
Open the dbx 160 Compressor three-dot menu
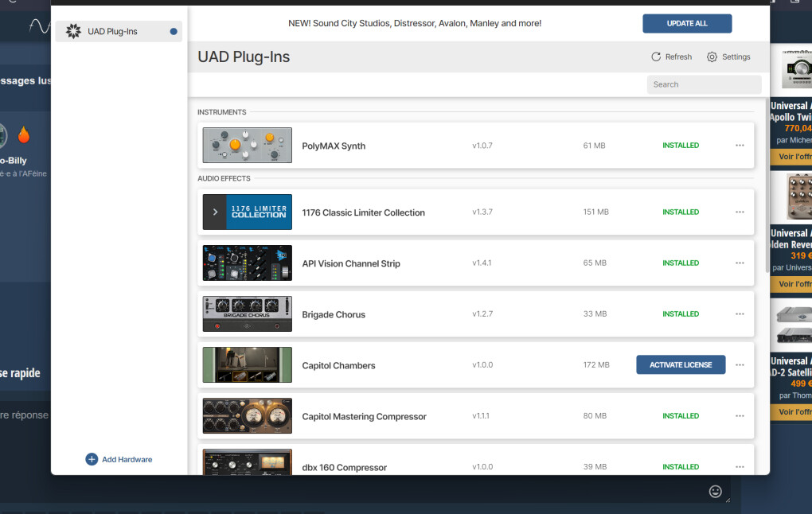point(740,467)
